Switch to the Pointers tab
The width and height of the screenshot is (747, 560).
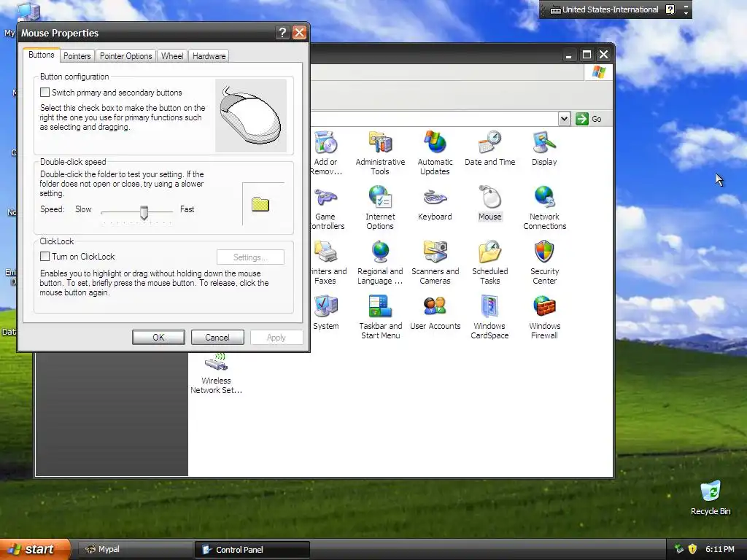point(77,55)
